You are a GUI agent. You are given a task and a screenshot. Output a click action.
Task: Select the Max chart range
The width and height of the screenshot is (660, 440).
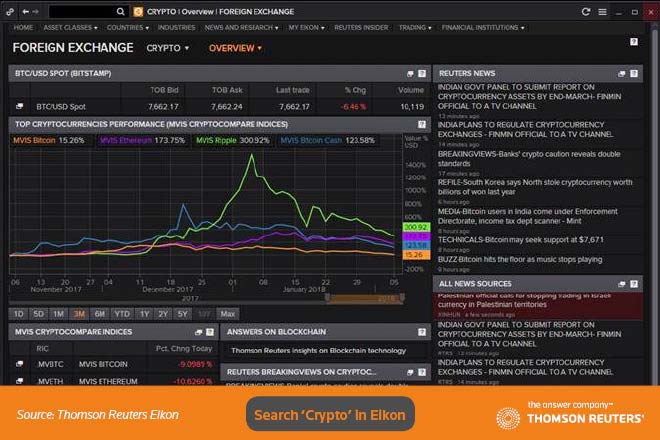pos(228,314)
